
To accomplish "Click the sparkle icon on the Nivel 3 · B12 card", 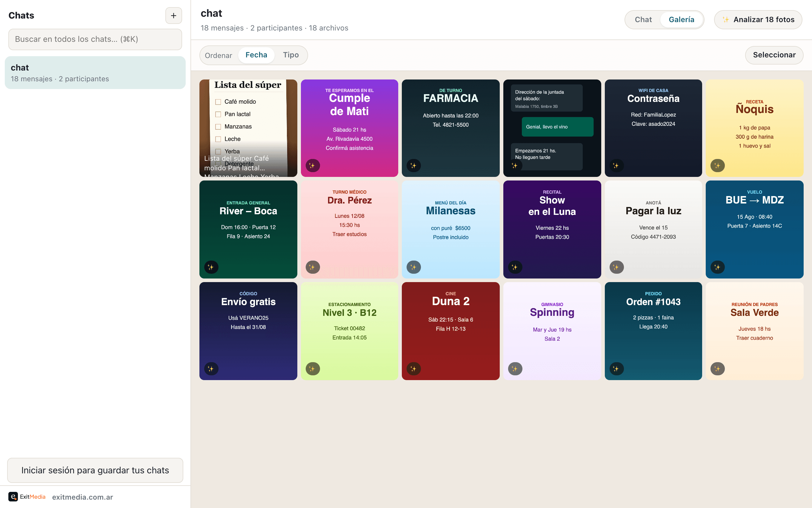I will pos(312,368).
